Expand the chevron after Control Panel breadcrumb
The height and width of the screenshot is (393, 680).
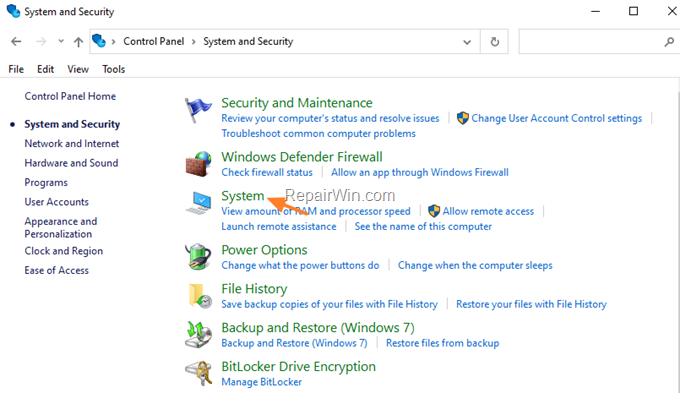coord(193,42)
